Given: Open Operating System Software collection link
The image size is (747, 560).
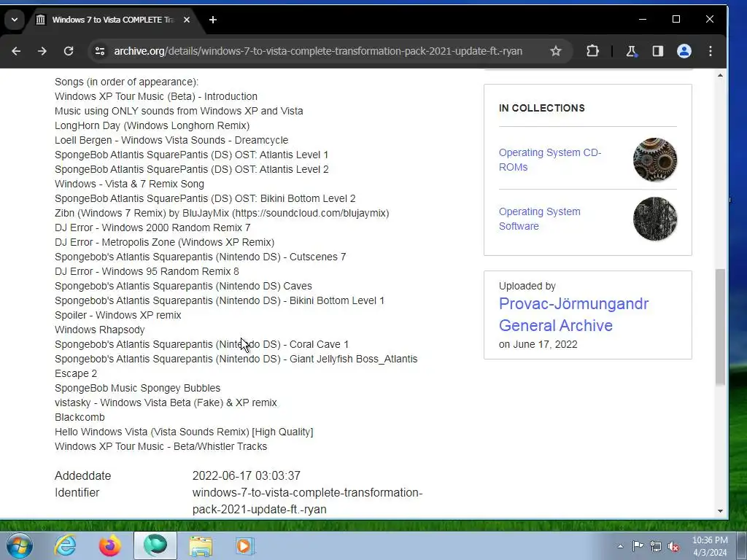Looking at the screenshot, I should coord(539,219).
